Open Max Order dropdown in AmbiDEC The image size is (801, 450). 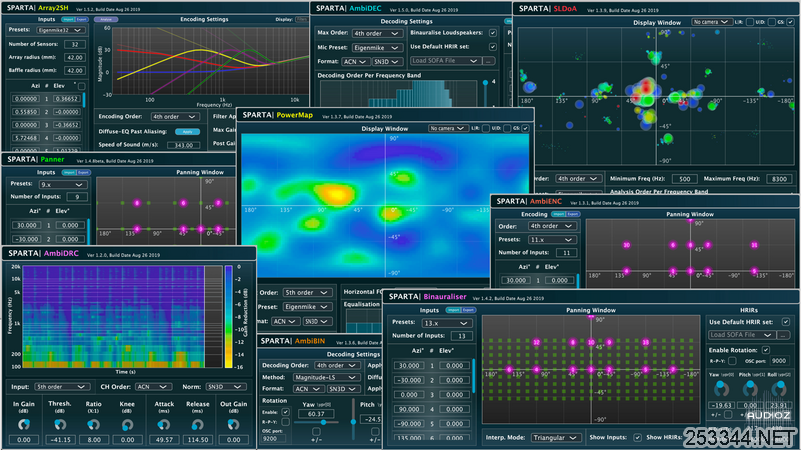(376, 33)
